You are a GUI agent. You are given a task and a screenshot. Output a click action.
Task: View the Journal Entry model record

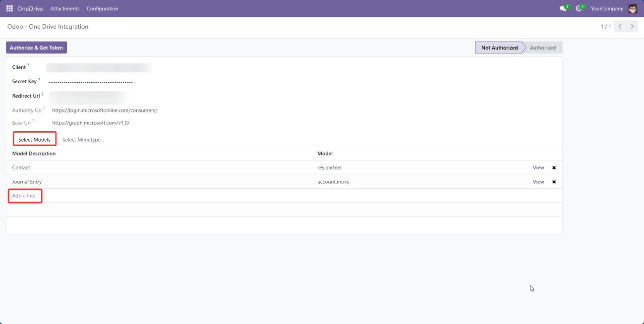538,182
